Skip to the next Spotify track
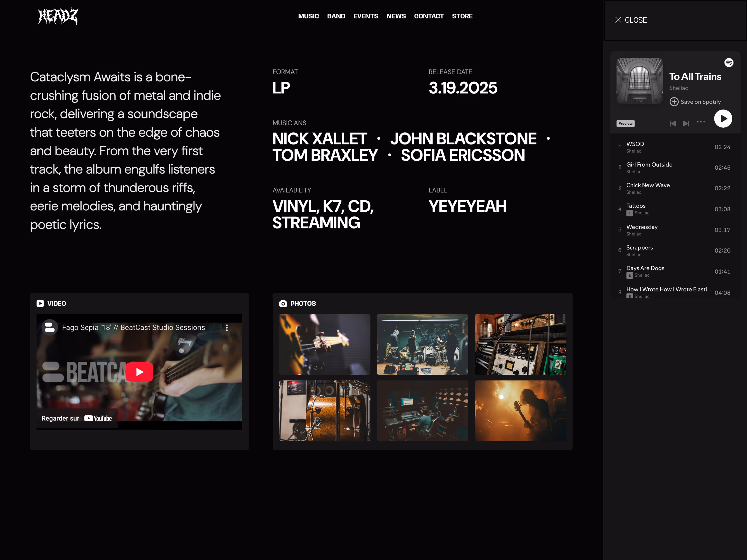This screenshot has width=747, height=560. [x=686, y=123]
